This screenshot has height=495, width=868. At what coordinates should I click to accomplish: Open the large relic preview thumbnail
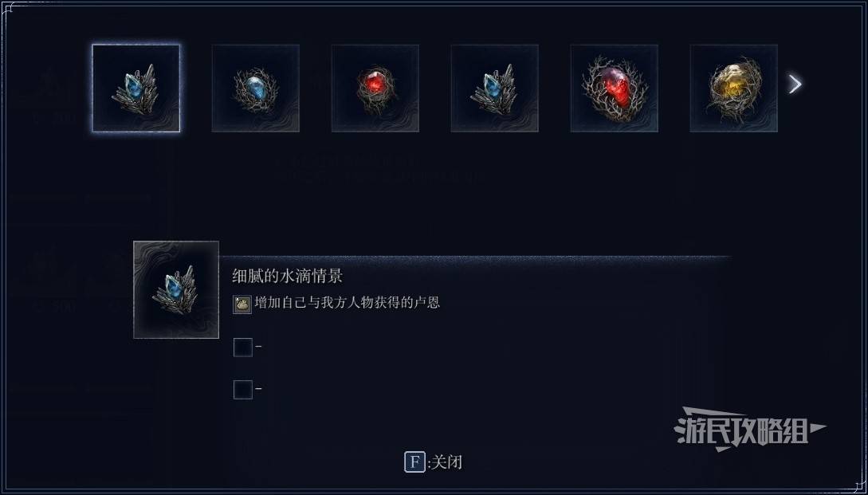click(176, 289)
